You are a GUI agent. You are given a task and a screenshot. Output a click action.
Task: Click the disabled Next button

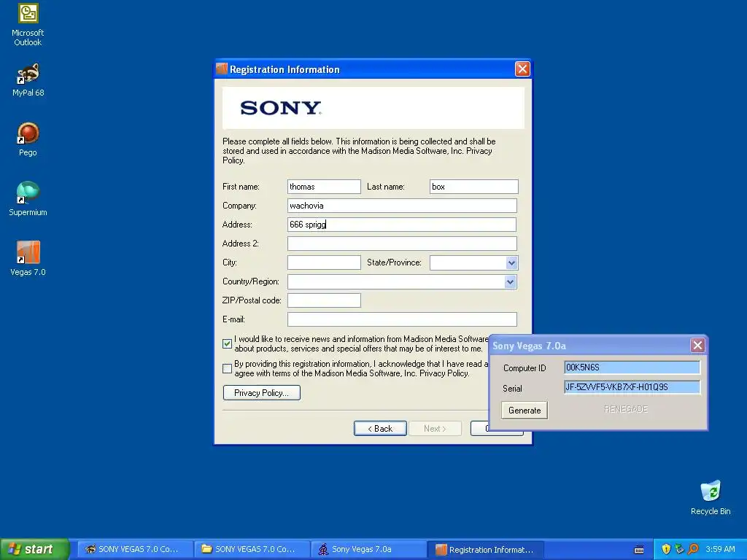click(x=435, y=429)
